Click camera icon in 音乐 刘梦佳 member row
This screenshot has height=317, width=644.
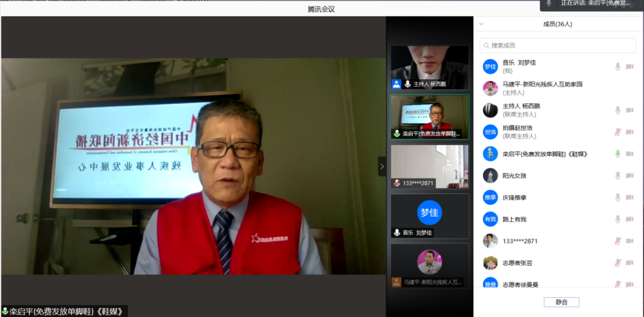(x=630, y=66)
